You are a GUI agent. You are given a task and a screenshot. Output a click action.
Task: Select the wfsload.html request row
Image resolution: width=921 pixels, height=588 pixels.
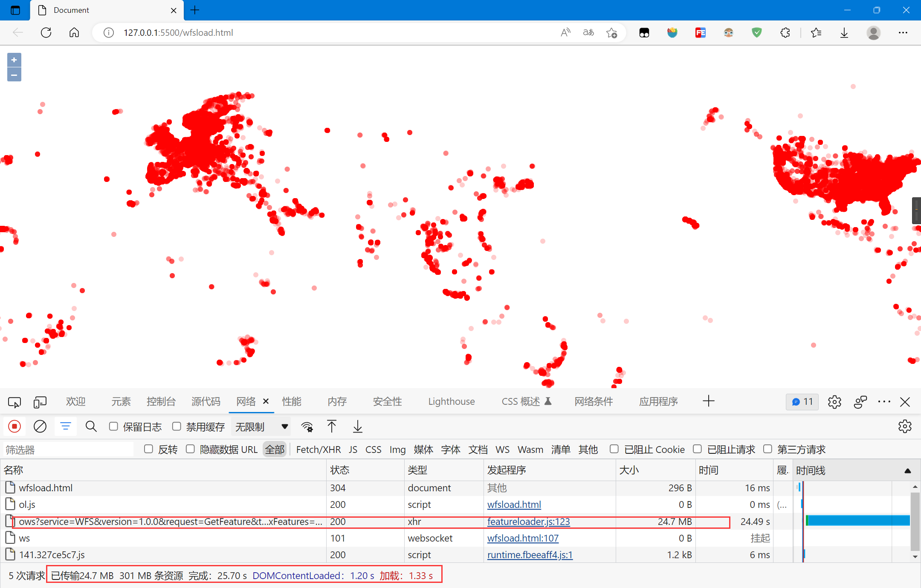[397, 488]
